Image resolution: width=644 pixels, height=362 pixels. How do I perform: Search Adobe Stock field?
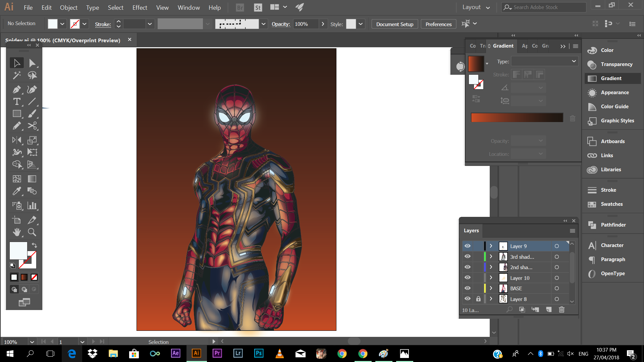coord(543,7)
